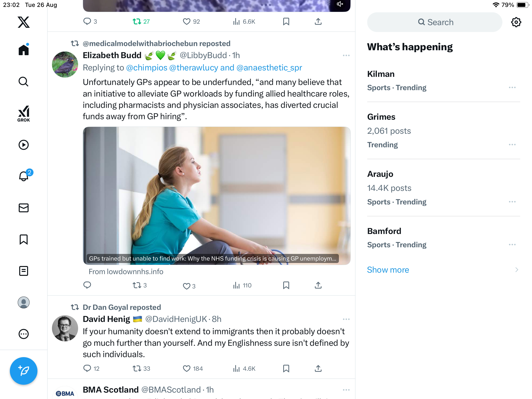
Task: Click the compose post button
Action: [24, 371]
